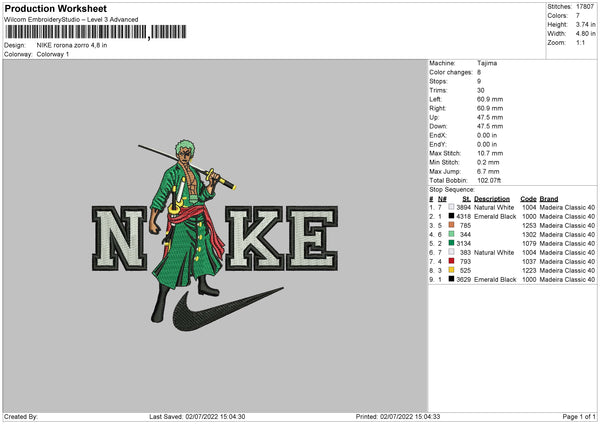Click the 'Code' column header
Image resolution: width=600 pixels, height=424 pixels.
tap(528, 199)
